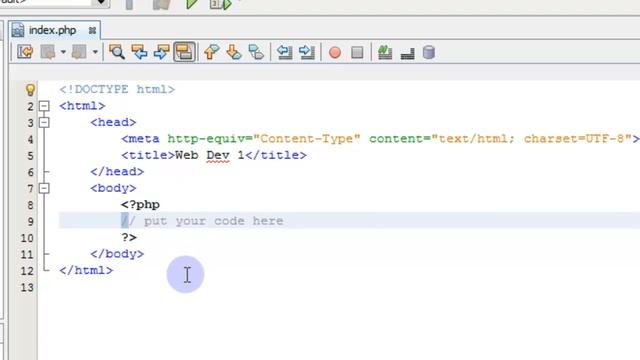Screen dimensions: 640x360
Task: Click the green Comment code icon
Action: (x=385, y=52)
